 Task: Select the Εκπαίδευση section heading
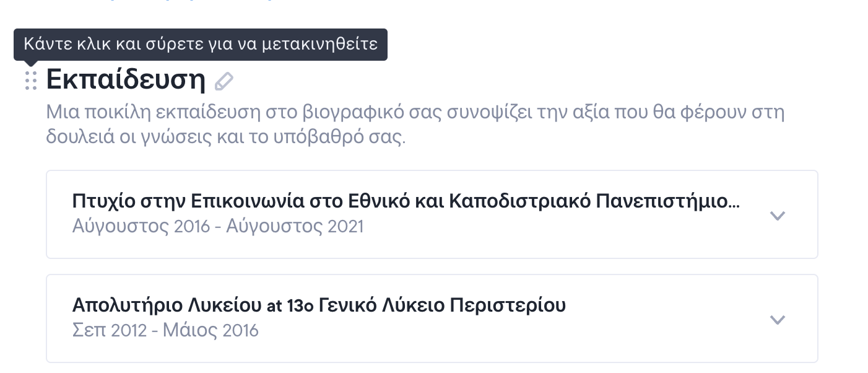[x=126, y=80]
